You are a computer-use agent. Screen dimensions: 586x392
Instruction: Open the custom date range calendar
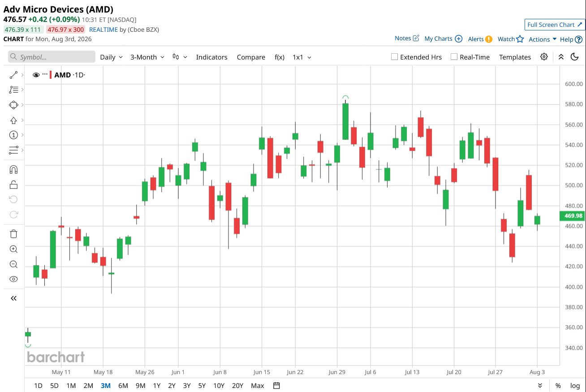(x=276, y=386)
